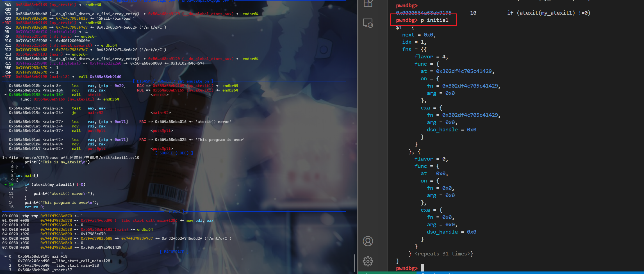Image resolution: width=644 pixels, height=274 pixels.
Task: Click the 'flavor = 4' output line
Action: 431,56
